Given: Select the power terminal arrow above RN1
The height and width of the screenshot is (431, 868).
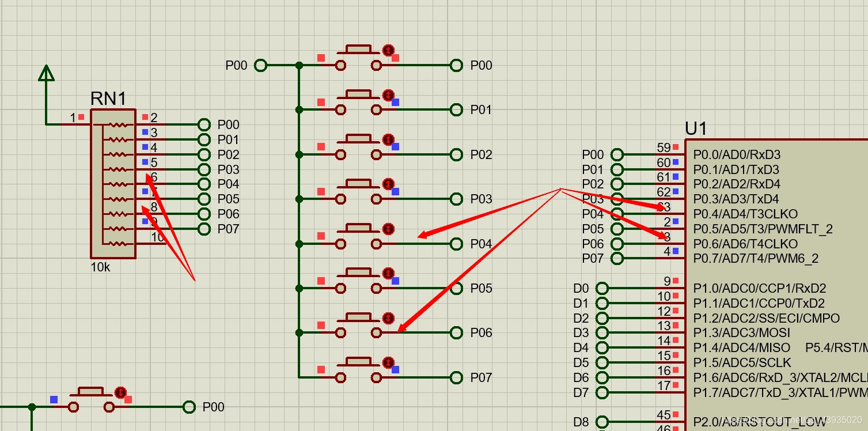Looking at the screenshot, I should 46,73.
